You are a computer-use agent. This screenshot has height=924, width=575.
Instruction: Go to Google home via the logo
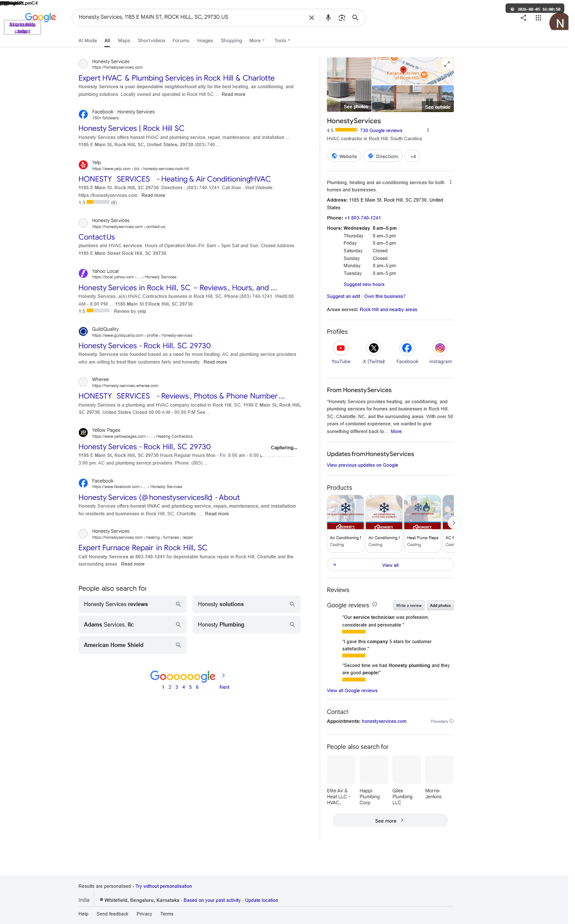point(41,17)
